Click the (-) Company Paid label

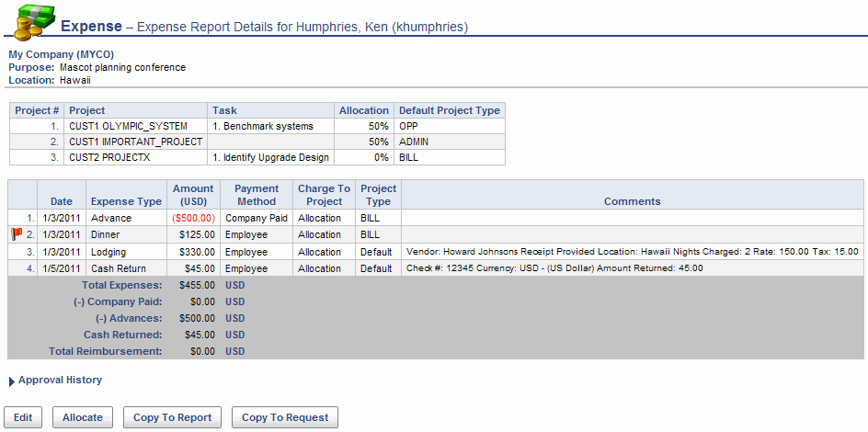click(x=118, y=302)
